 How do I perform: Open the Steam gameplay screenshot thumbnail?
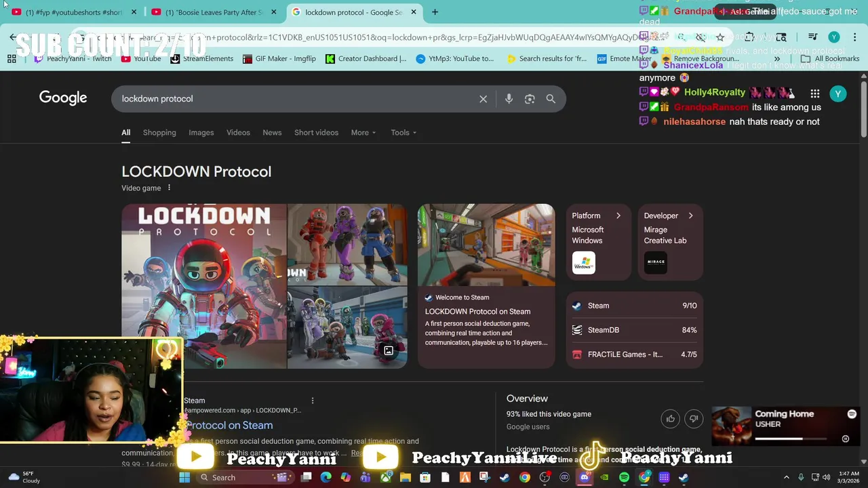point(486,245)
